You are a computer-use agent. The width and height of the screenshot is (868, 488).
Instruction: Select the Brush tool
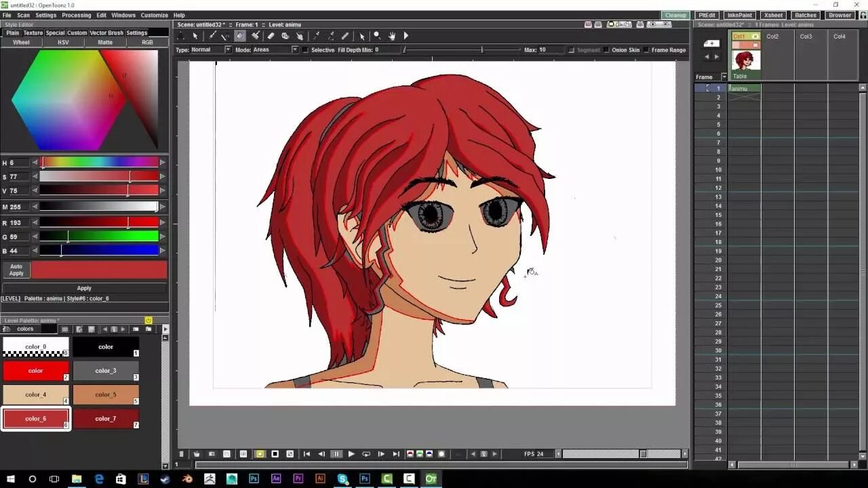(x=212, y=35)
